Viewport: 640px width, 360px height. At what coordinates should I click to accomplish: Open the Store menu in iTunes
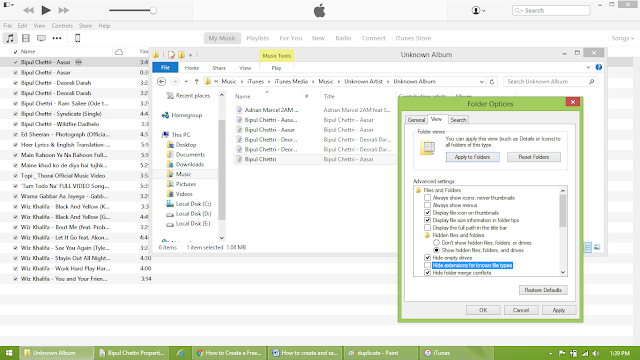tap(85, 26)
